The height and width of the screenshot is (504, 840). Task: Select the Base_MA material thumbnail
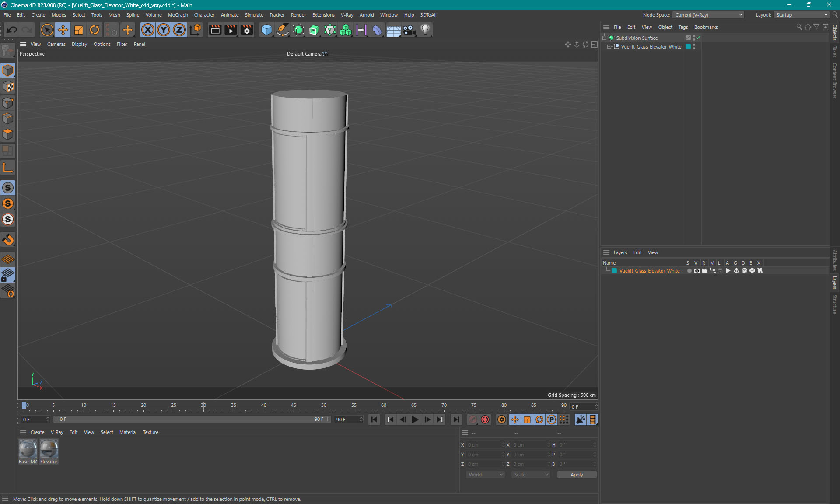[28, 449]
